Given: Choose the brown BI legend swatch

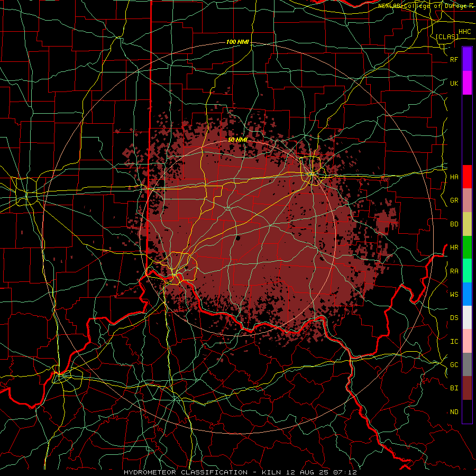Looking at the screenshot, I should (467, 388).
